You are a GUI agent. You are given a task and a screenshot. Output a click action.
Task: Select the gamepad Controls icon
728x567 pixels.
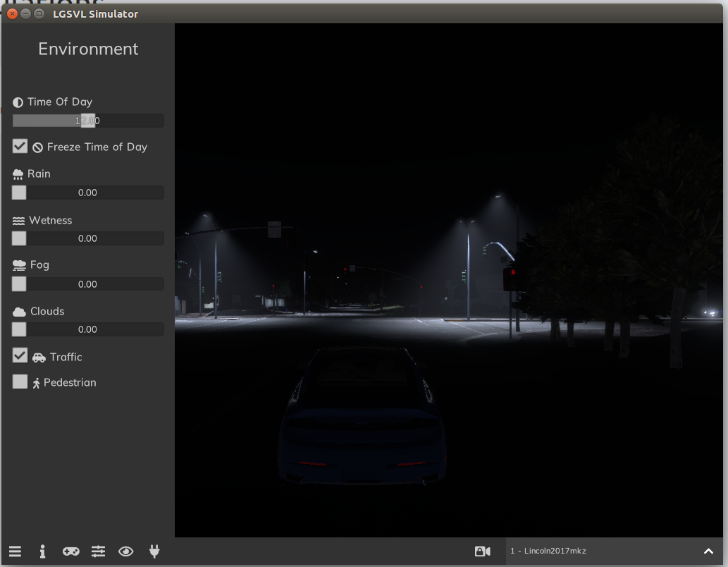point(70,551)
